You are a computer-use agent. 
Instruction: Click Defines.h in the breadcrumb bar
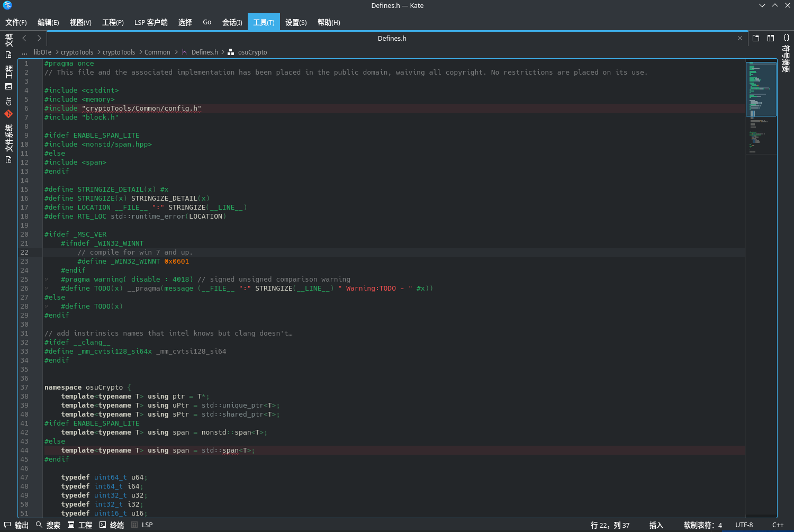pyautogui.click(x=204, y=52)
